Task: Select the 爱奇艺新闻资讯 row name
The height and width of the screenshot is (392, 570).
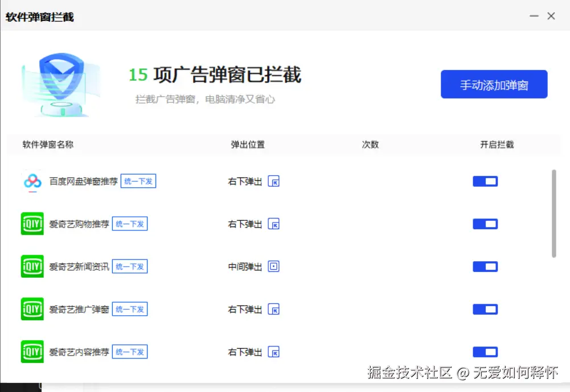Action: [x=79, y=267]
